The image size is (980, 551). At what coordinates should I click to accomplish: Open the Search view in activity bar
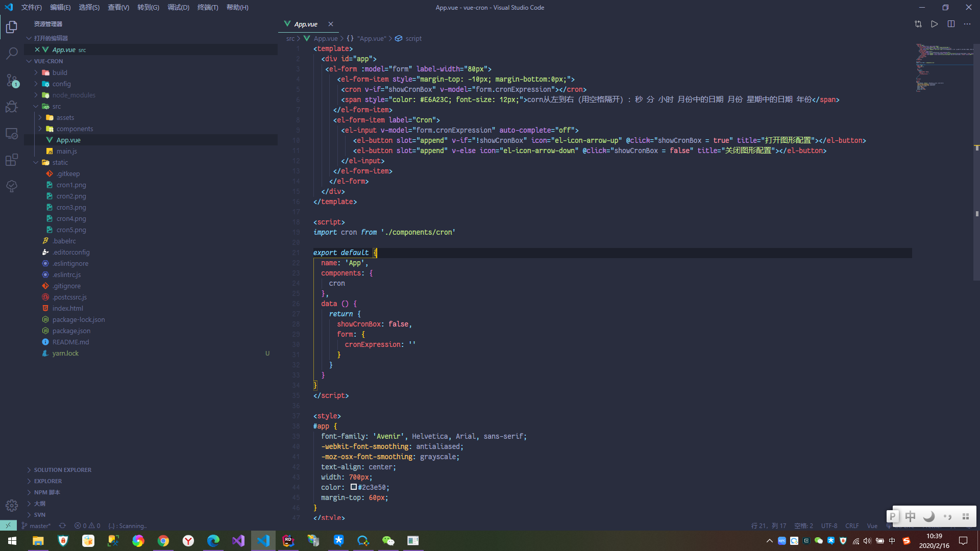coord(12,53)
